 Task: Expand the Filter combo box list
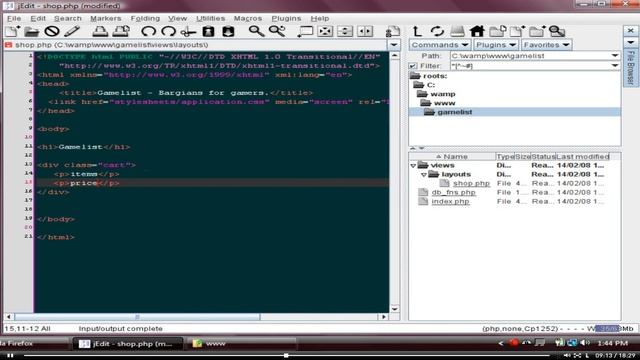click(615, 66)
